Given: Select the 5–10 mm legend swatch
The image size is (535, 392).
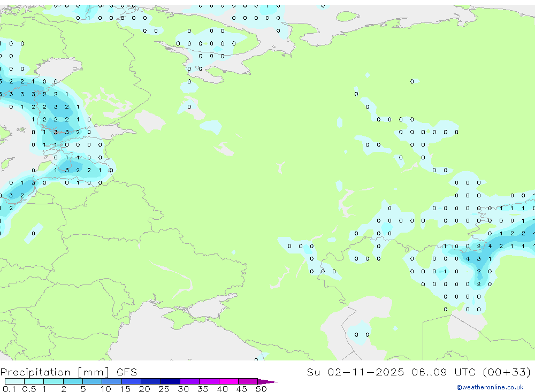Looking at the screenshot, I should click(x=92, y=381).
